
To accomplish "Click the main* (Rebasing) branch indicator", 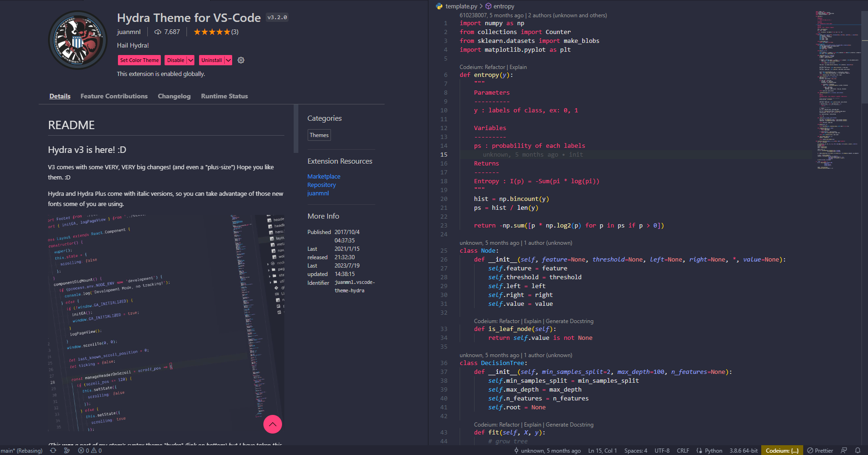I will tap(21, 450).
